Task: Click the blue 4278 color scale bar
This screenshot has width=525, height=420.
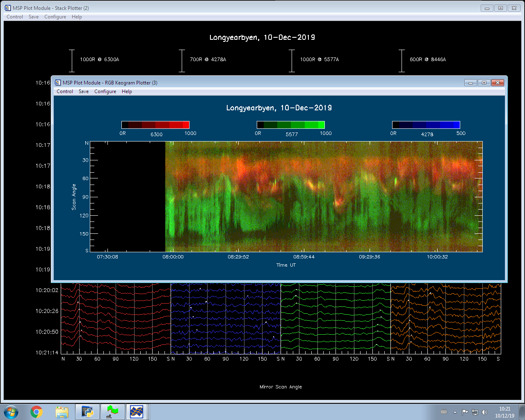Action: [x=426, y=125]
